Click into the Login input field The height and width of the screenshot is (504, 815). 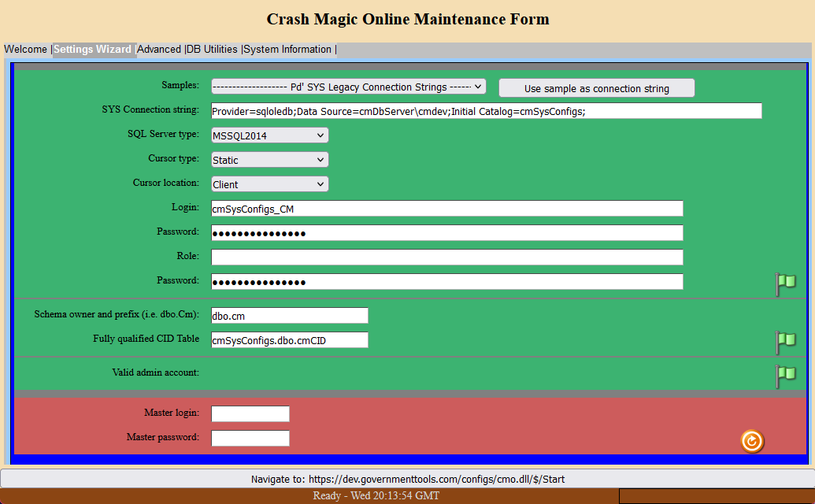[x=447, y=209]
